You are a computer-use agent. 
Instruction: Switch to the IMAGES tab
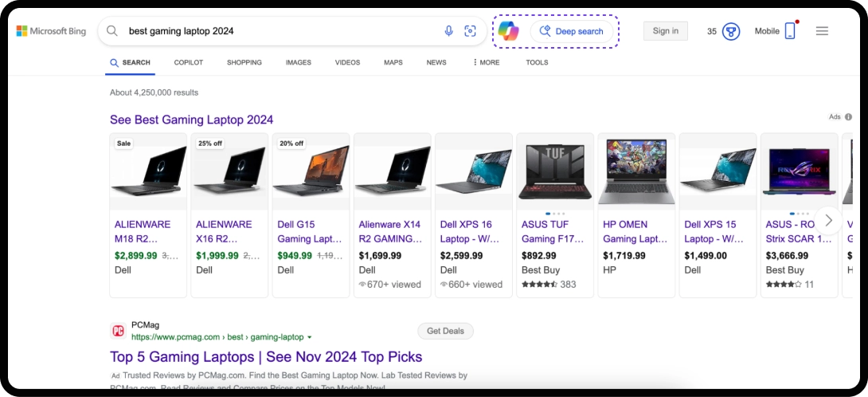299,63
